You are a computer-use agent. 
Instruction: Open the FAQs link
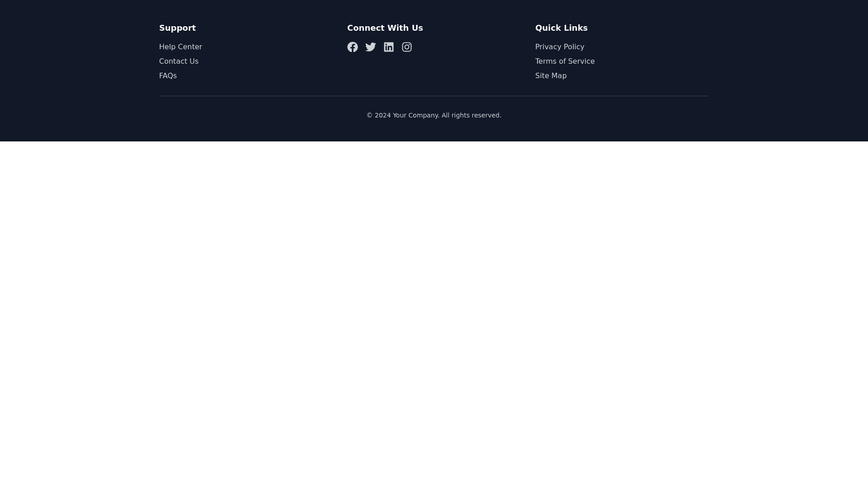[168, 76]
